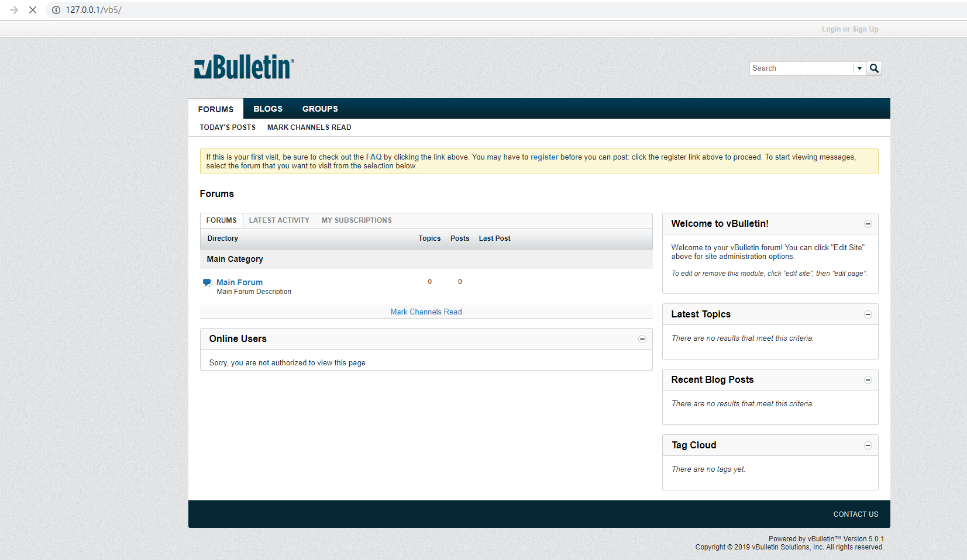This screenshot has height=560, width=967.
Task: Click 'Powered by vBulletin Version 5.0.1' text
Action: [x=826, y=539]
